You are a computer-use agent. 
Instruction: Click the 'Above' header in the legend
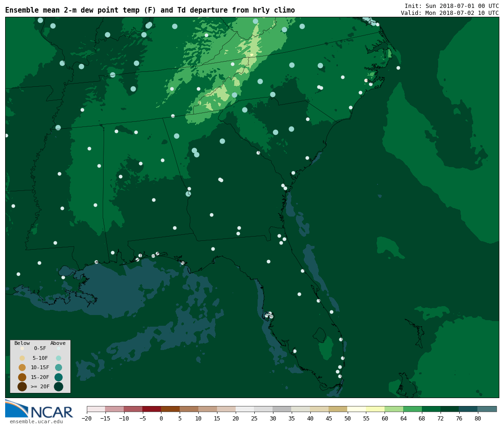pos(58,343)
